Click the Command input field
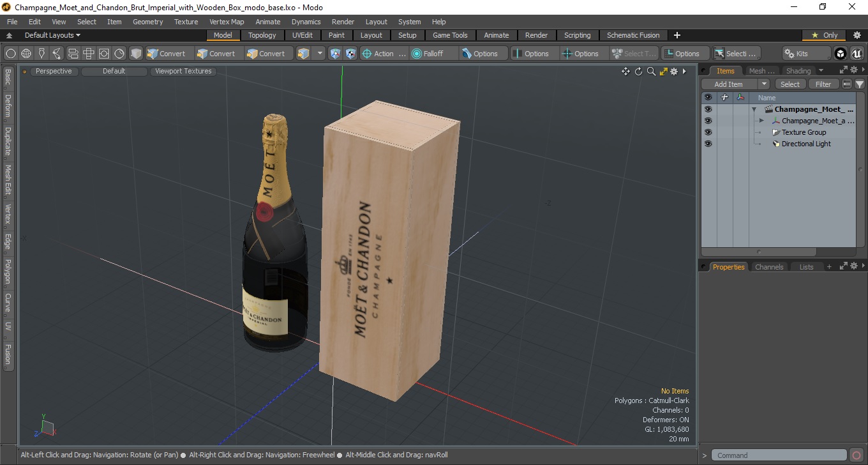Image resolution: width=868 pixels, height=465 pixels. 779,455
